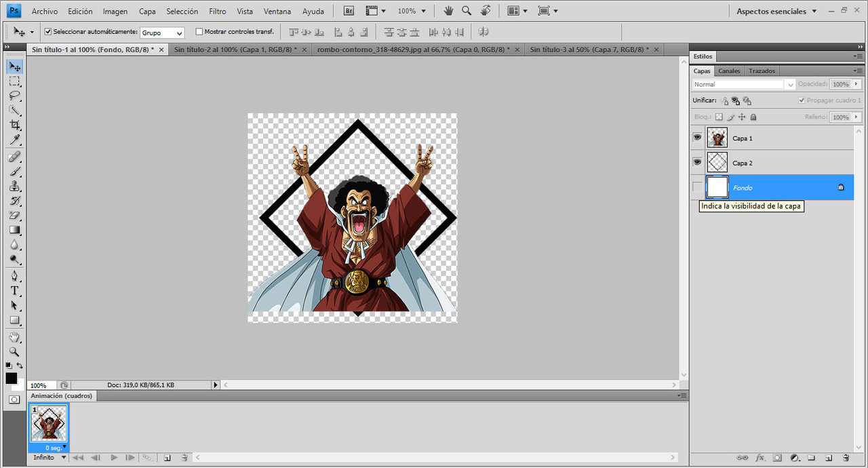This screenshot has width=868, height=468.
Task: Toggle Seleccionar automáticamente checkbox
Action: (47, 31)
